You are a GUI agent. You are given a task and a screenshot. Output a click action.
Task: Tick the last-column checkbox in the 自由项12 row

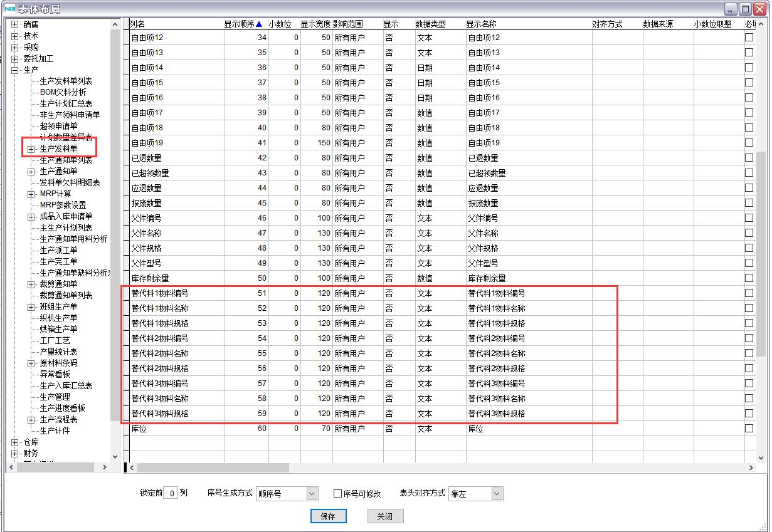coord(749,38)
